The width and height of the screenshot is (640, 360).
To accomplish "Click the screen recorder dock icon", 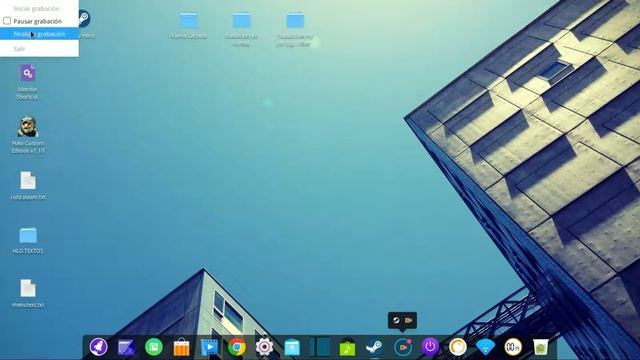I will 402,347.
